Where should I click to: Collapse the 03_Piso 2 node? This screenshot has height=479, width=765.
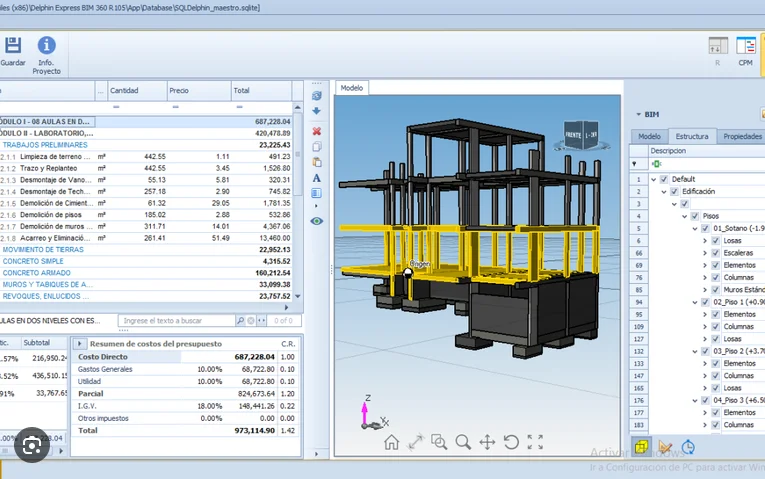[x=695, y=351]
